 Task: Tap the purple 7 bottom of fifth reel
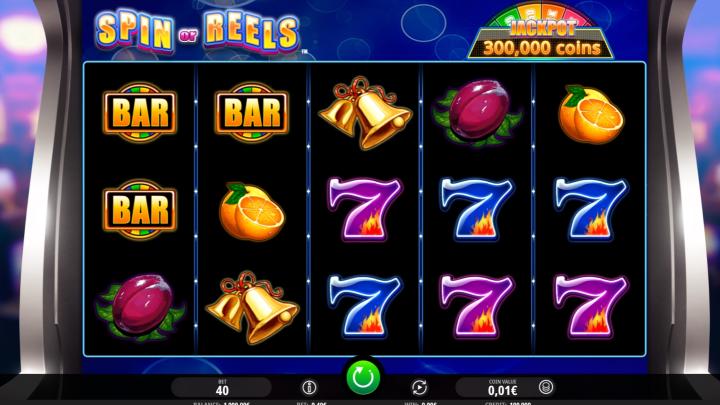[591, 307]
